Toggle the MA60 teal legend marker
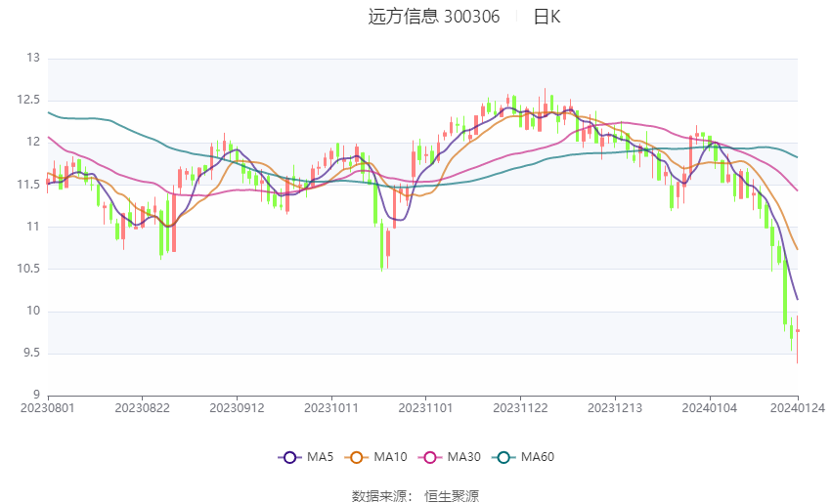This screenshot has width=831, height=504. [503, 457]
